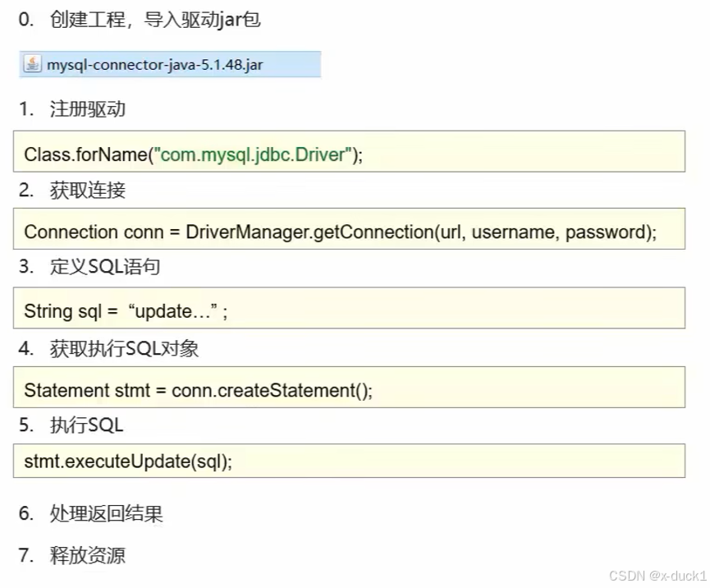
Task: Click the CSDN @x-duck1 watermark
Action: pos(657,576)
